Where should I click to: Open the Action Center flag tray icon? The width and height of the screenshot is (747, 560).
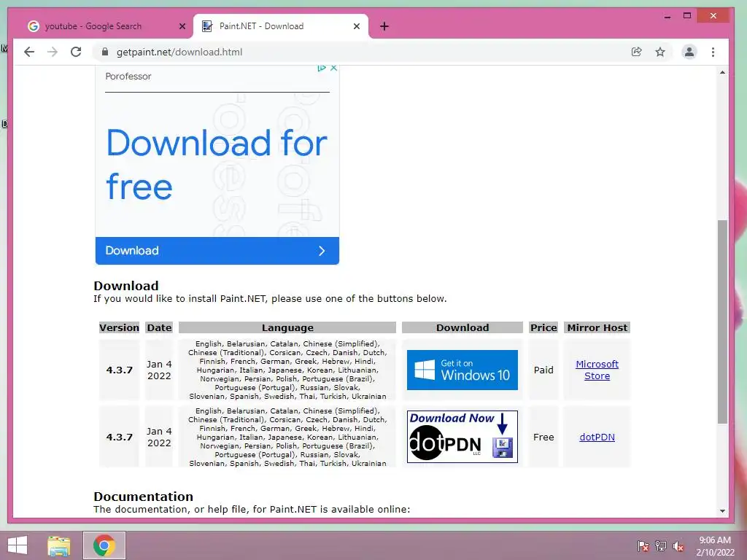643,546
